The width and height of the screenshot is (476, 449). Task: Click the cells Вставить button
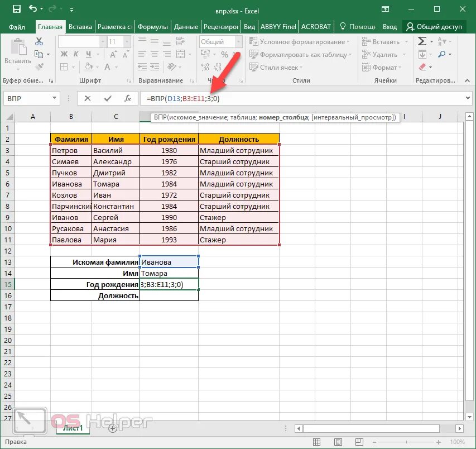381,42
